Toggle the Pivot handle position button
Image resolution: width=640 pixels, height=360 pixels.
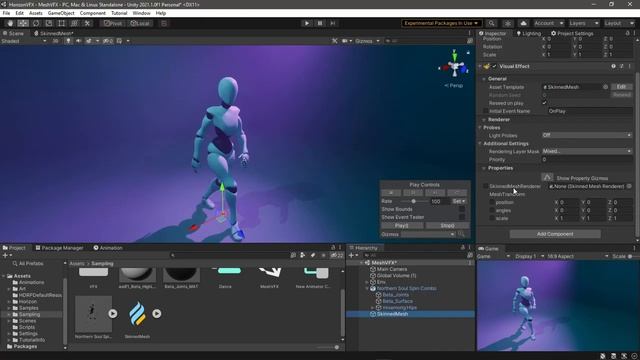tap(113, 23)
